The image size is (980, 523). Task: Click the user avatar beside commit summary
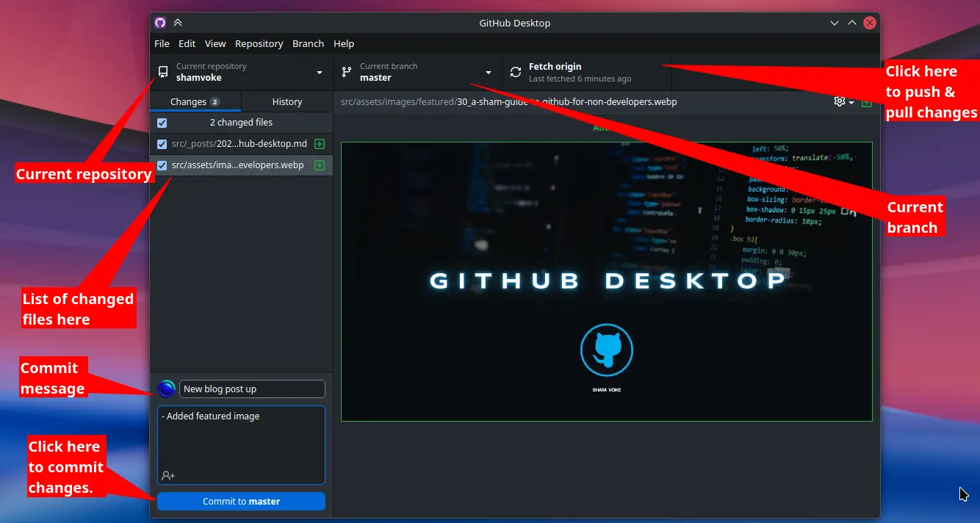click(x=167, y=389)
